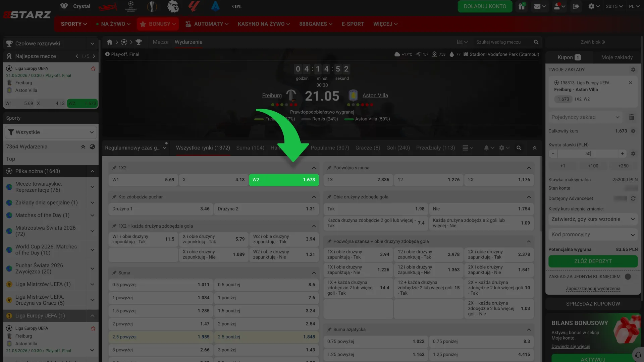
Task: Select W2 odds 1.673 in 1X2
Action: 284,180
